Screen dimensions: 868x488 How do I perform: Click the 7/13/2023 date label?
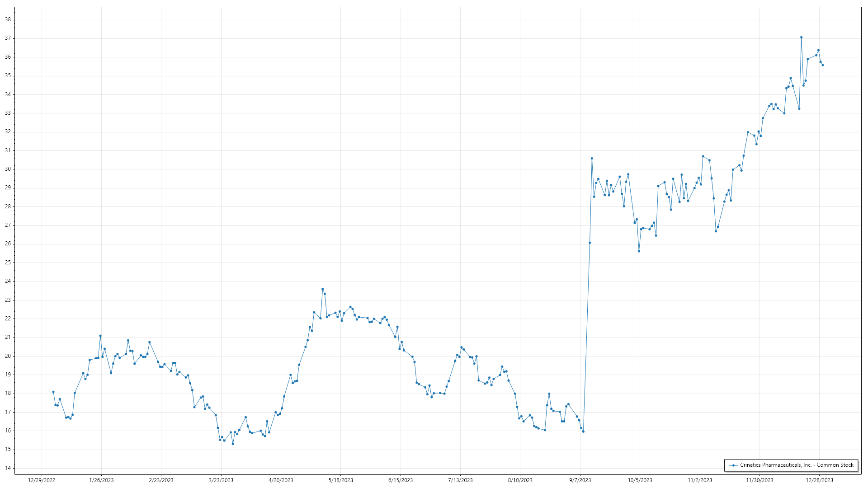[x=460, y=480]
